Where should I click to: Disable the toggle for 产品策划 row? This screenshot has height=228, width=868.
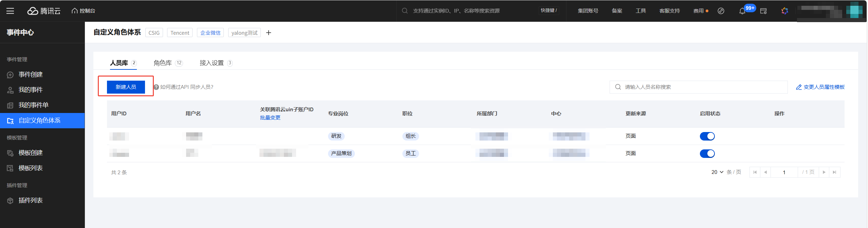tap(707, 153)
